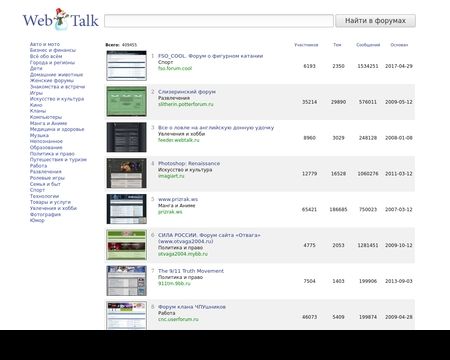Open the 'Развлечения' sidebar category
Viewport: 450px width, 360px height.
(46, 172)
